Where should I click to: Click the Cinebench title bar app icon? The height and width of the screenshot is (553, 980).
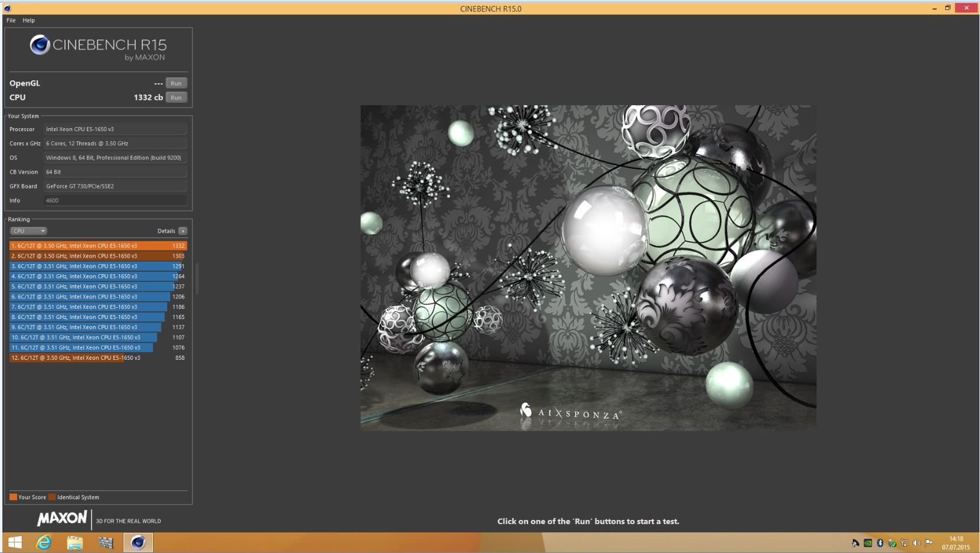click(7, 8)
